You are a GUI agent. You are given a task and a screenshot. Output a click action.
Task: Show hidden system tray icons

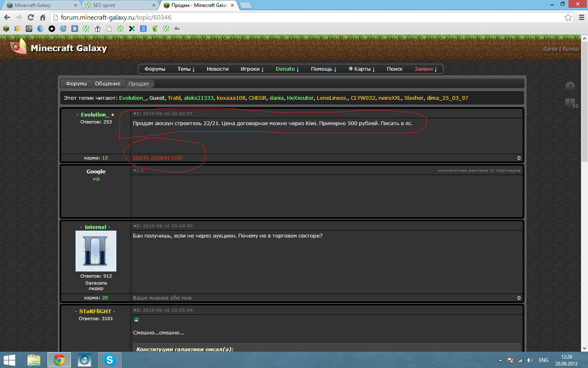500,360
